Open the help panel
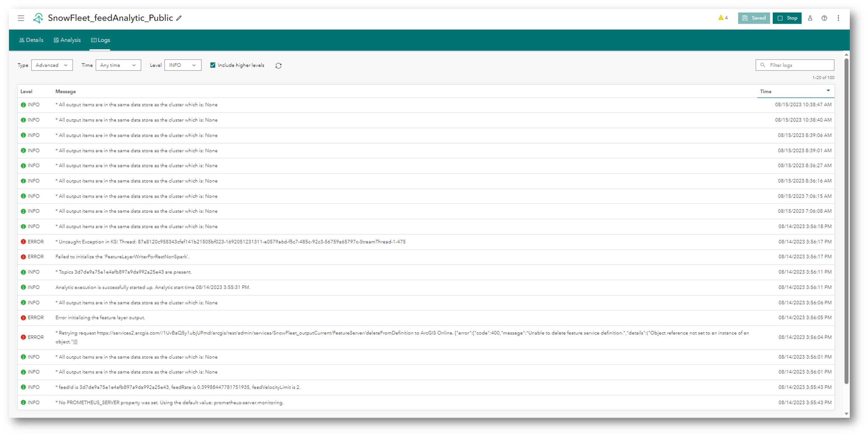 pyautogui.click(x=824, y=18)
